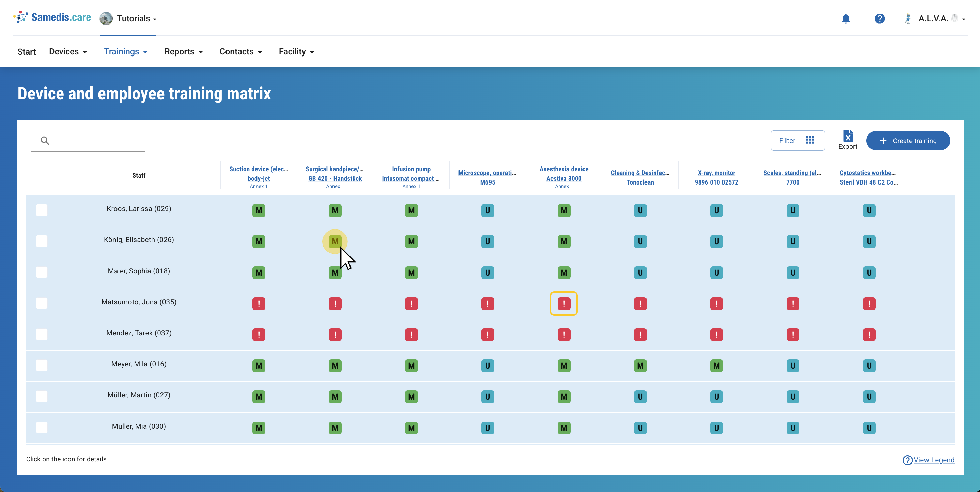Open highlighted red alert for Matsumoto Anesthesia device
980x492 pixels.
pos(563,303)
